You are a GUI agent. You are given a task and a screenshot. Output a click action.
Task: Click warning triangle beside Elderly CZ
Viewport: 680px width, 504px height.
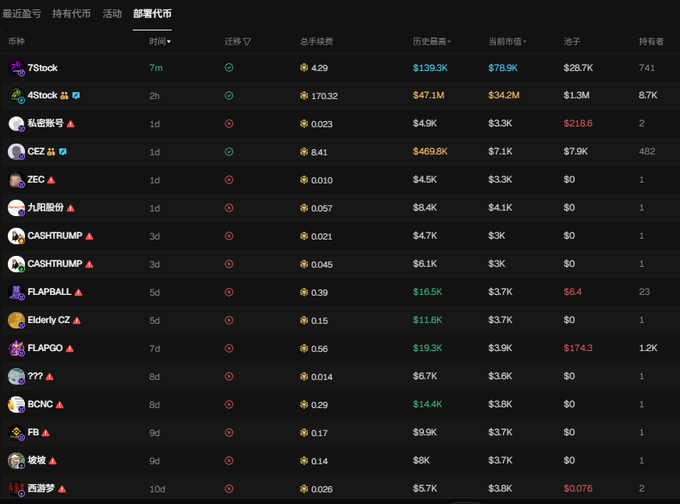pyautogui.click(x=77, y=321)
